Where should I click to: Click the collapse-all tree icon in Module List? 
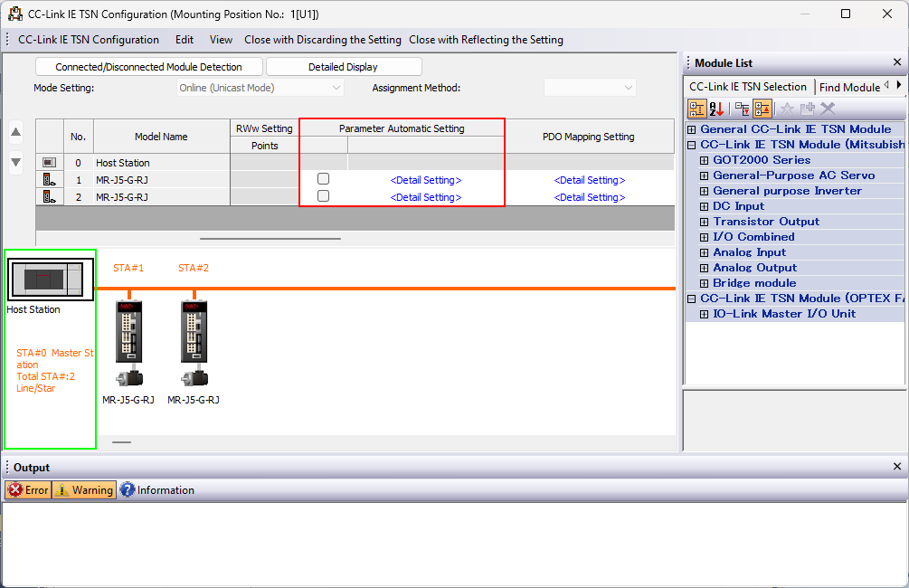tap(762, 109)
